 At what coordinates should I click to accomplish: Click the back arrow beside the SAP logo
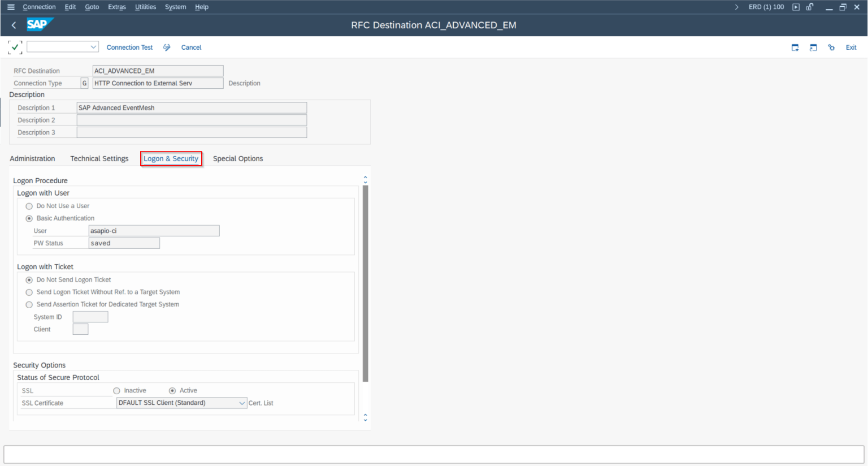pyautogui.click(x=13, y=25)
